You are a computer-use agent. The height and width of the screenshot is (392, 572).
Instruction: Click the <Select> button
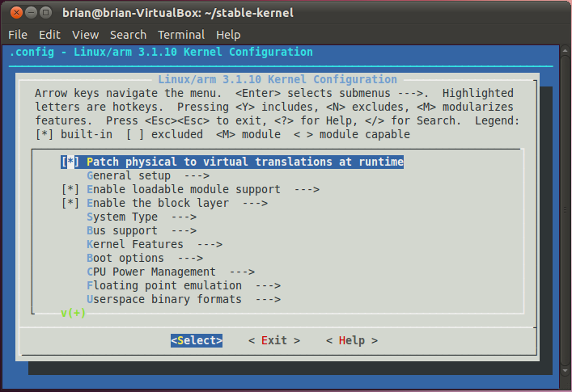[x=197, y=340]
